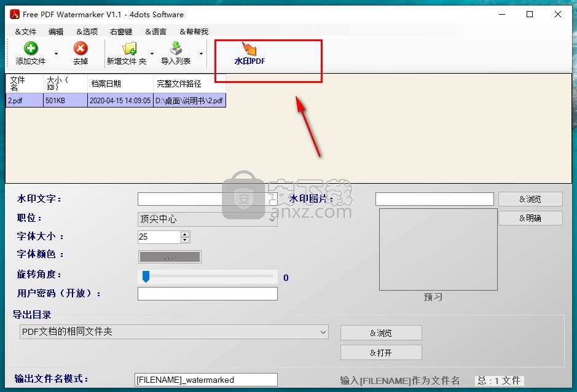
Task: Click the watermark image preview box
Action: coord(438,249)
